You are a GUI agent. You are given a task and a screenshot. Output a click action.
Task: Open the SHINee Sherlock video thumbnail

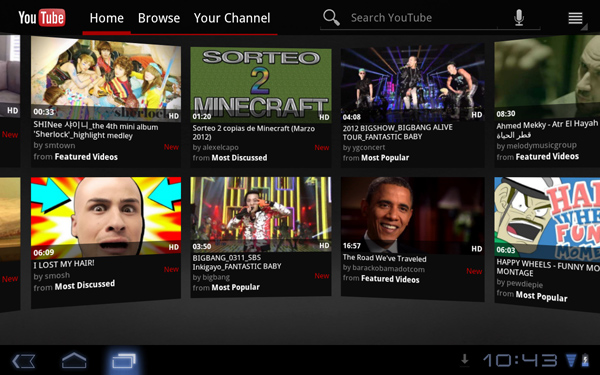(106, 78)
